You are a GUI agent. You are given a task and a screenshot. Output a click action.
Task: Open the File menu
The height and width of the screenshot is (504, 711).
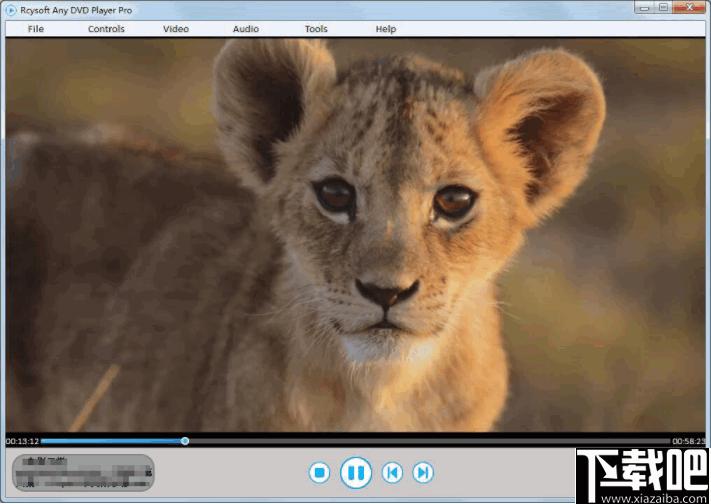36,29
